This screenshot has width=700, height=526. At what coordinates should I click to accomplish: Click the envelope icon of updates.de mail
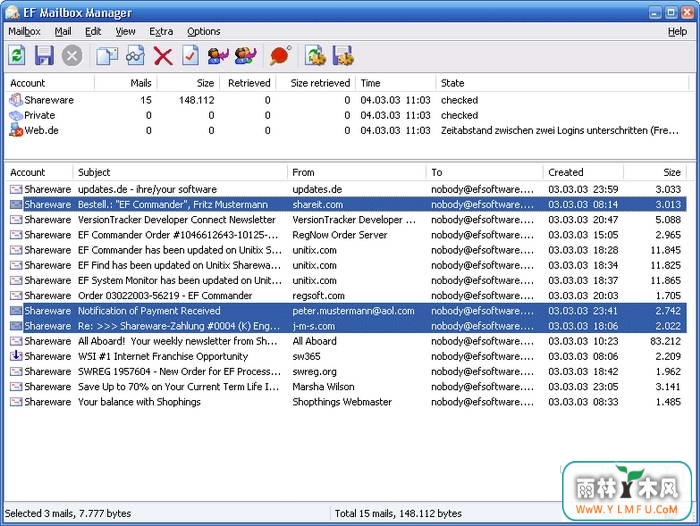pyautogui.click(x=16, y=189)
